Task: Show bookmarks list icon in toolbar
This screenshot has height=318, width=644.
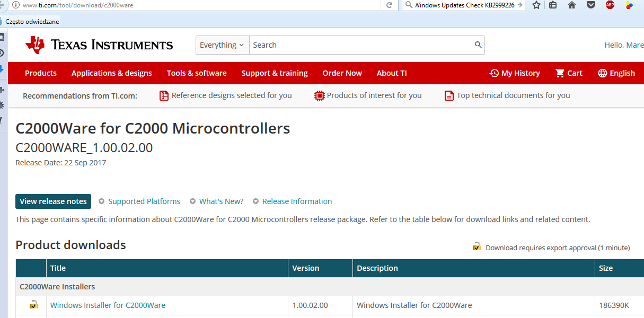Action: tap(553, 5)
